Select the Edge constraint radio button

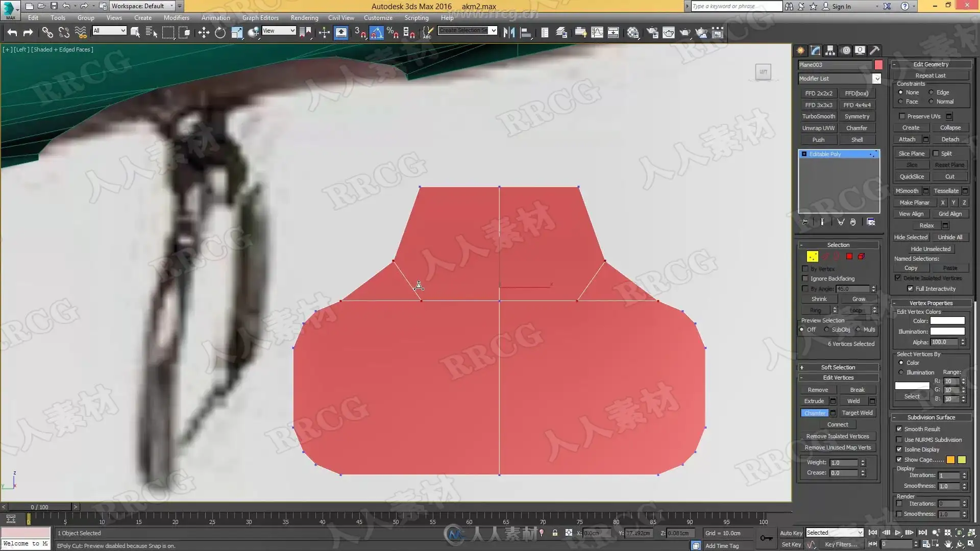pyautogui.click(x=931, y=92)
